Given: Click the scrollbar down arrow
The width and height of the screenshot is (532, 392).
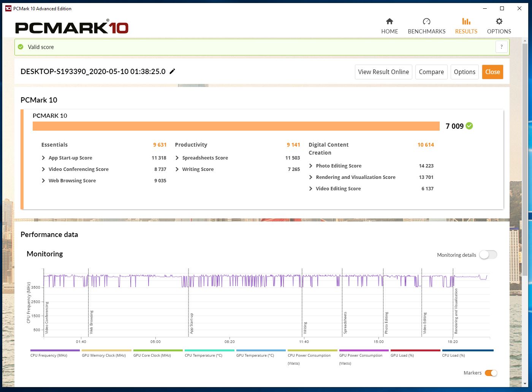Looking at the screenshot, I should tap(525, 384).
